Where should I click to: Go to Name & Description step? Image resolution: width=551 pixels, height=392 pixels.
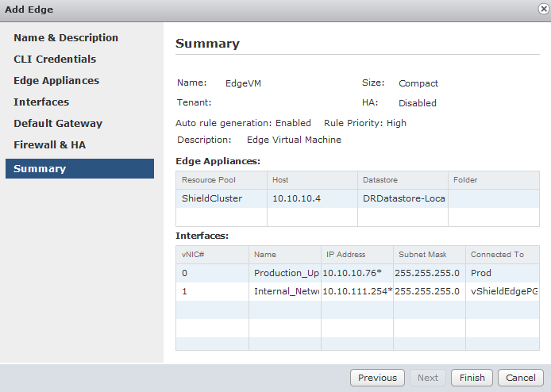(x=66, y=38)
